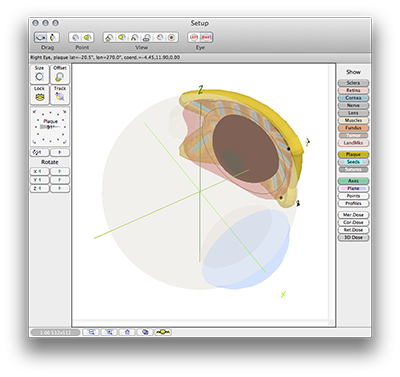Open the plaque Offset tool
This screenshot has width=400, height=377.
tap(60, 74)
